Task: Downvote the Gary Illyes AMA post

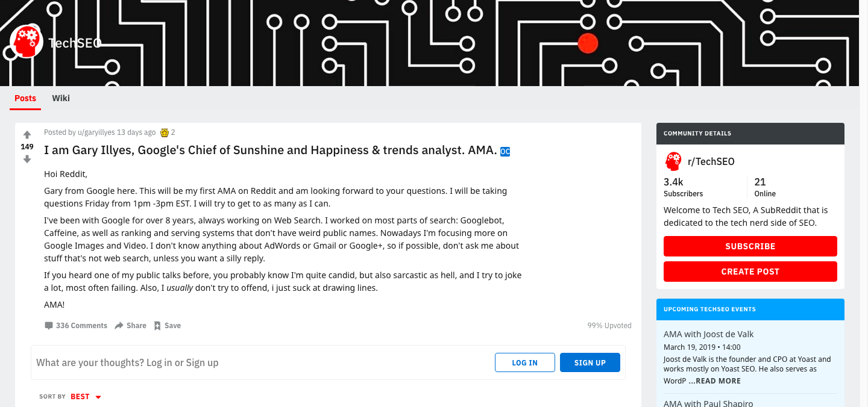Action: click(27, 160)
